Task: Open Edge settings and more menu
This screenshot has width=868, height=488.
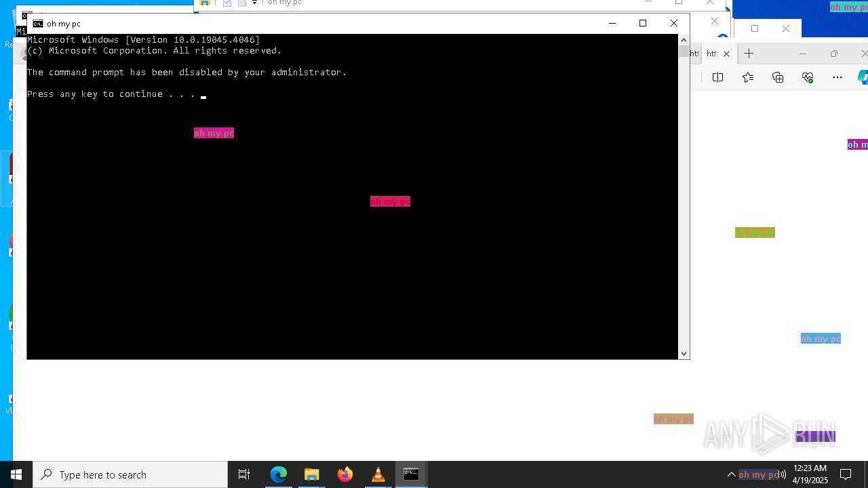Action: click(837, 77)
